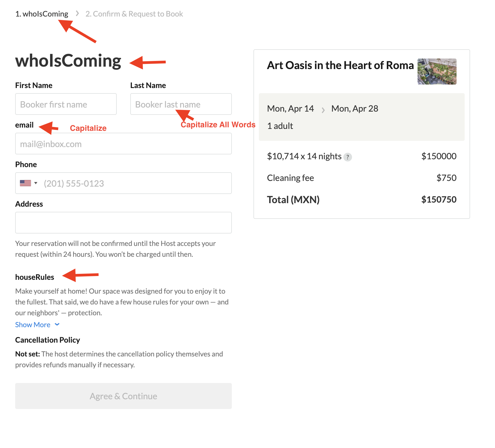The image size is (495, 448).
Task: Go to Confirm & Request to Book step
Action: pos(134,14)
